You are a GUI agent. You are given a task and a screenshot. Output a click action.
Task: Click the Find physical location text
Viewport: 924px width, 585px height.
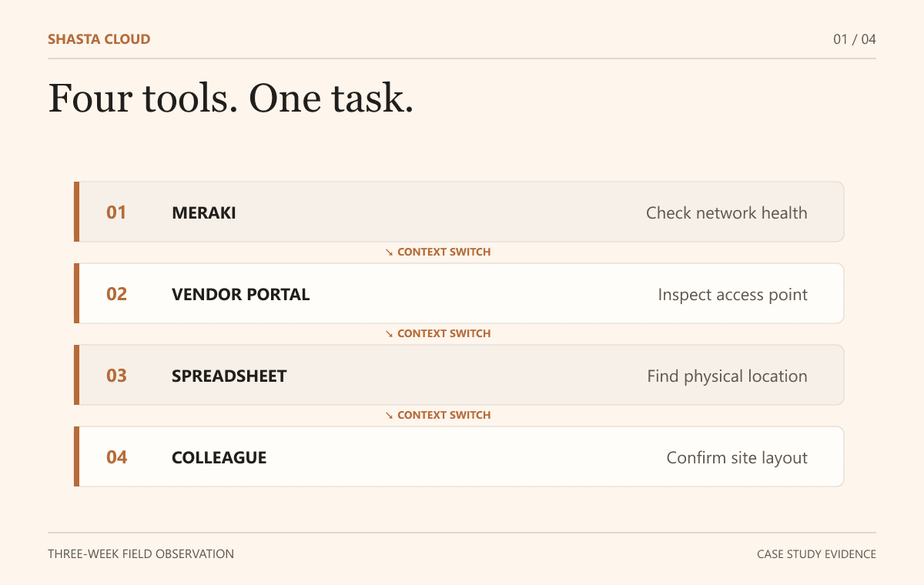[728, 376]
